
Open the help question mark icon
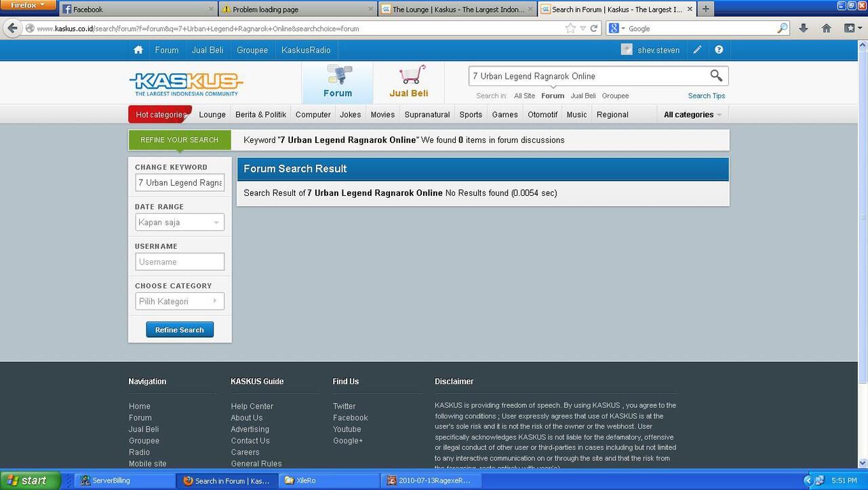coord(719,50)
